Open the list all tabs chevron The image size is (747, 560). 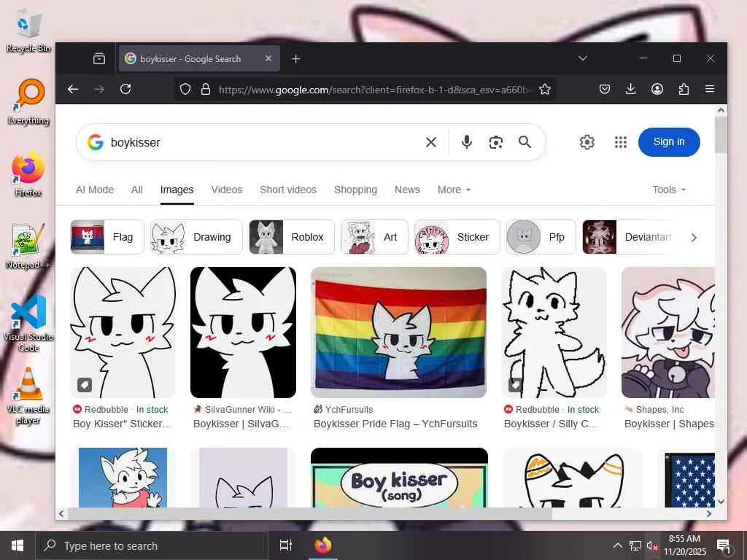(583, 58)
